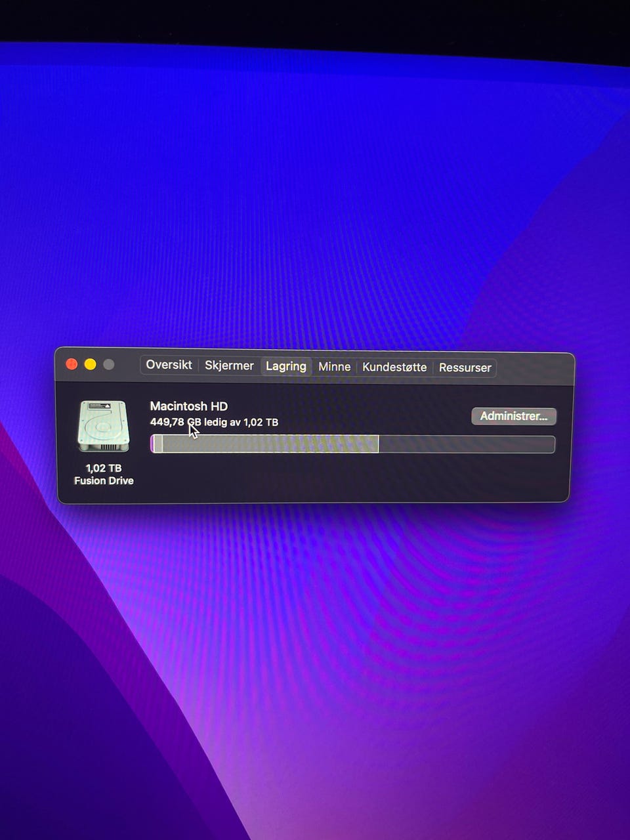This screenshot has width=630, height=840.
Task: Open the Skjermer tab
Action: pyautogui.click(x=229, y=366)
